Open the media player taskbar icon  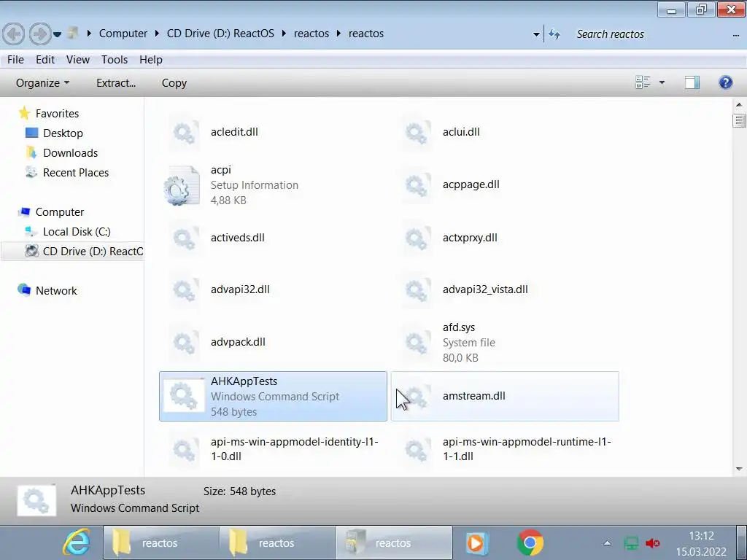pyautogui.click(x=476, y=542)
